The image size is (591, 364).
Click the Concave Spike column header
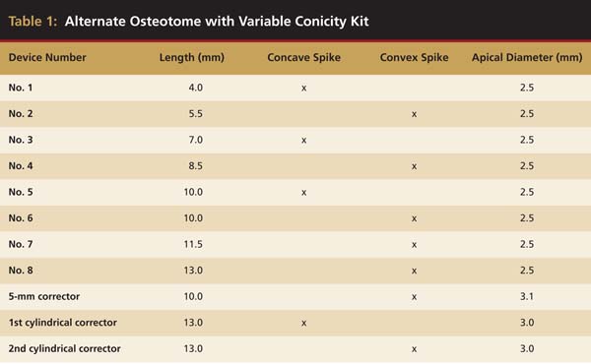pos(303,58)
